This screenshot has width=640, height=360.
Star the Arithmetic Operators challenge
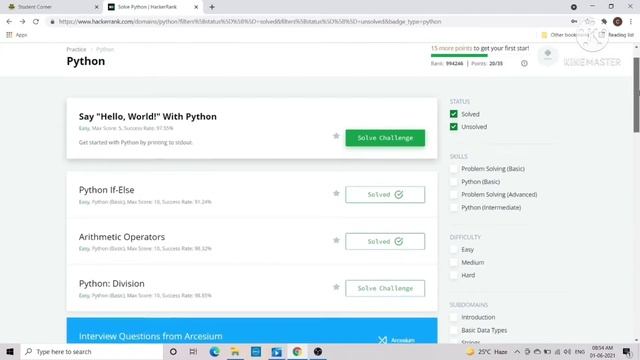tap(336, 240)
